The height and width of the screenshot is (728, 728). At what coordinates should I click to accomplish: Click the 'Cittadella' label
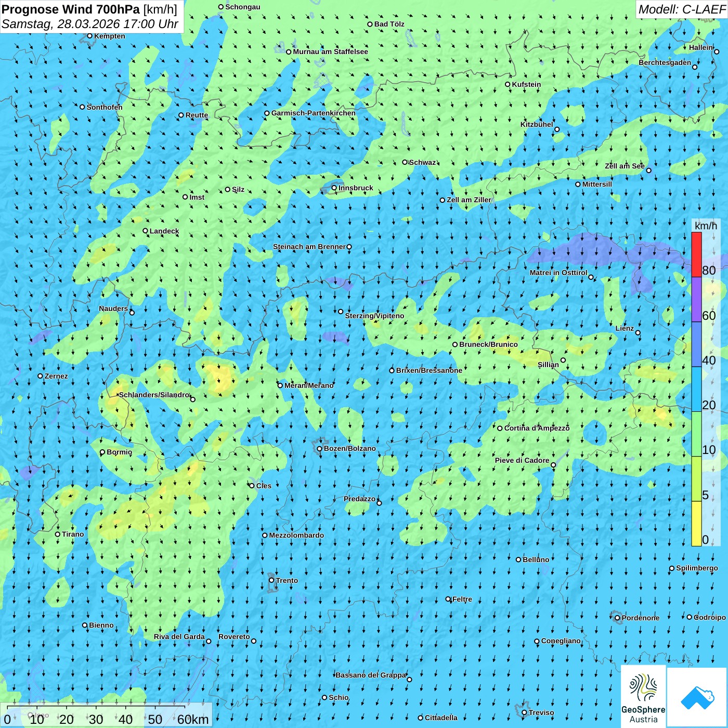(441, 718)
